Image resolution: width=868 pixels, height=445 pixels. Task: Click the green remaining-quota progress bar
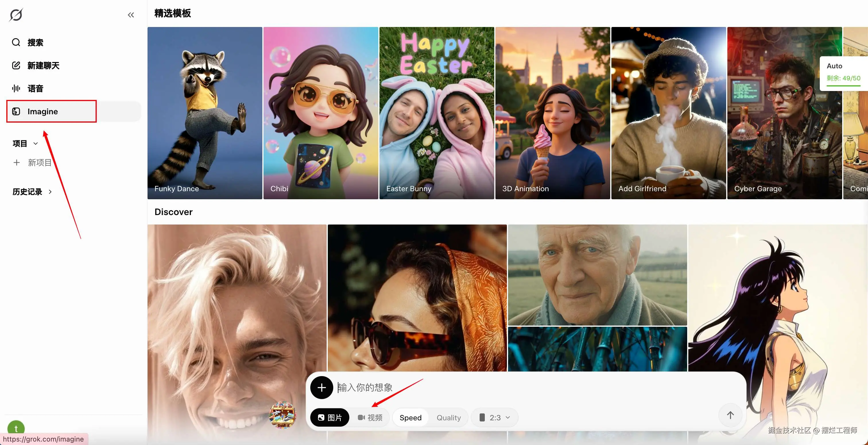tap(843, 86)
